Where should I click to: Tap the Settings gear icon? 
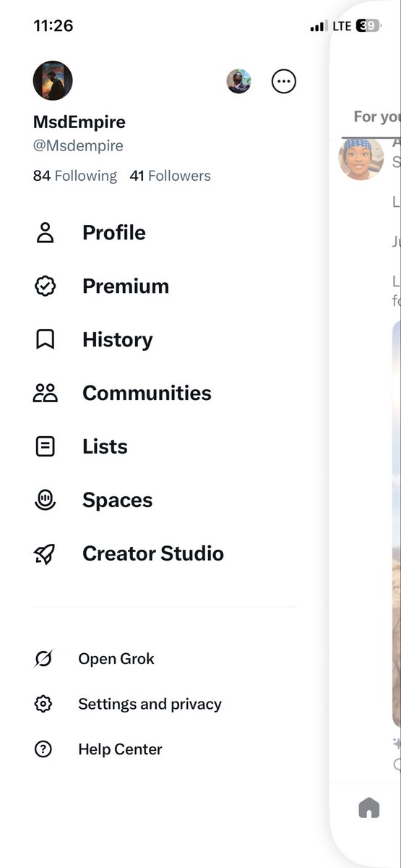[43, 704]
